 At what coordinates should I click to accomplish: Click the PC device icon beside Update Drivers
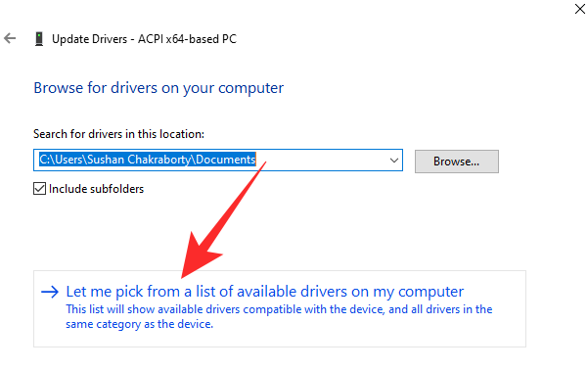[x=39, y=38]
